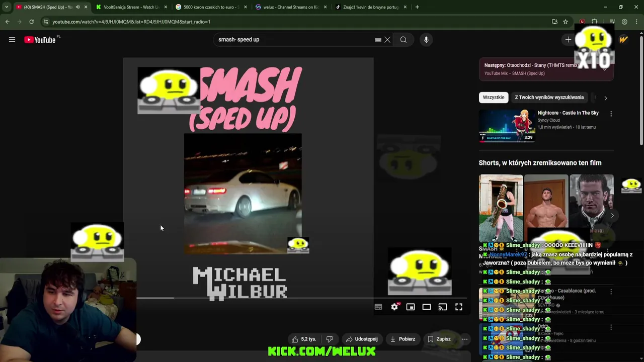Show next filter chips with the arrow
The image size is (644, 362).
coord(605,98)
